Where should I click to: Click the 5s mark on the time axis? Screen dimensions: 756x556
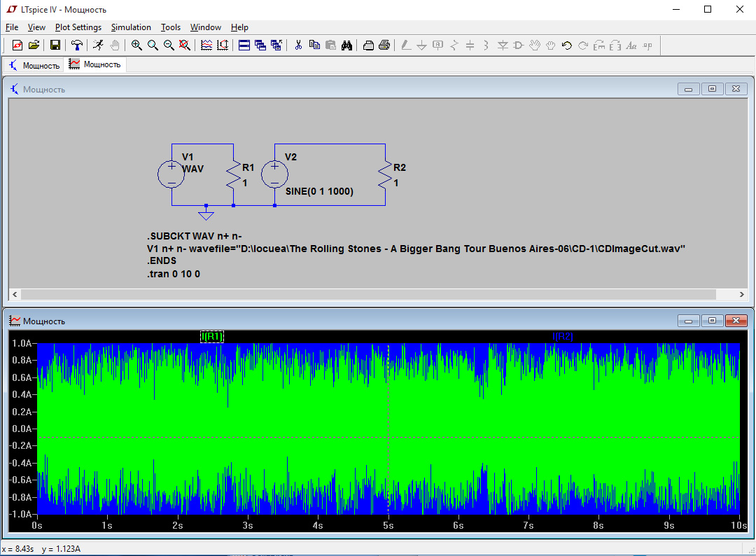[x=388, y=525]
